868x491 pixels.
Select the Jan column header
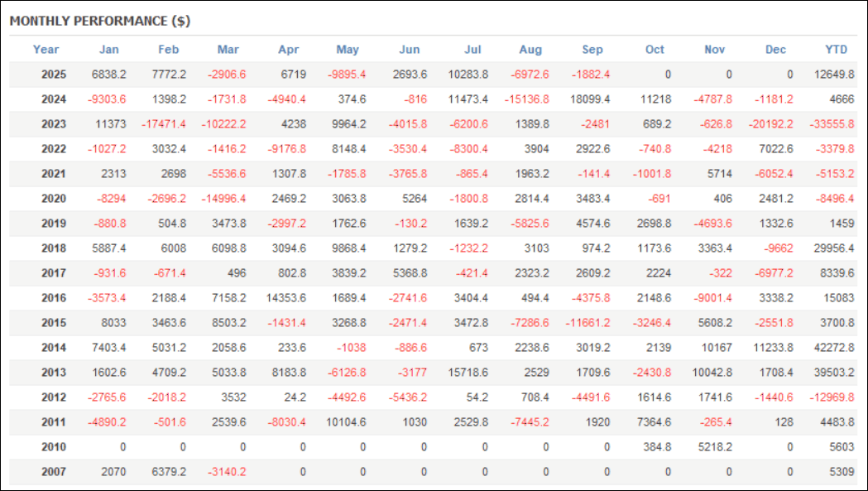108,50
